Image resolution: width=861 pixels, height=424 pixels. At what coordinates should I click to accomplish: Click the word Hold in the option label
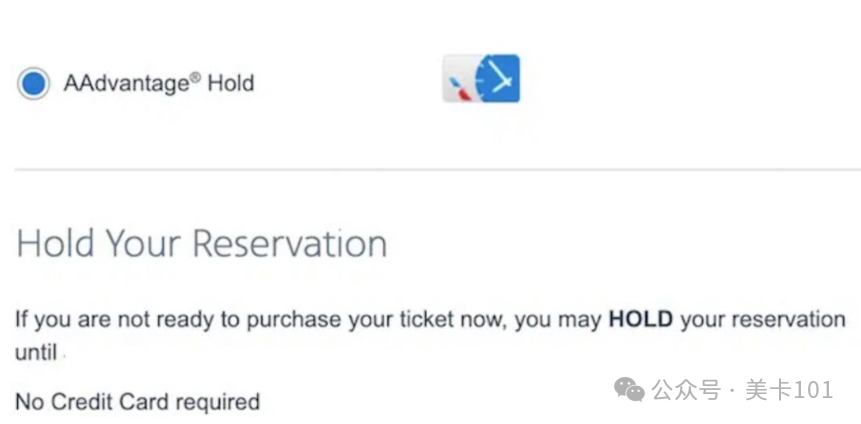point(231,84)
